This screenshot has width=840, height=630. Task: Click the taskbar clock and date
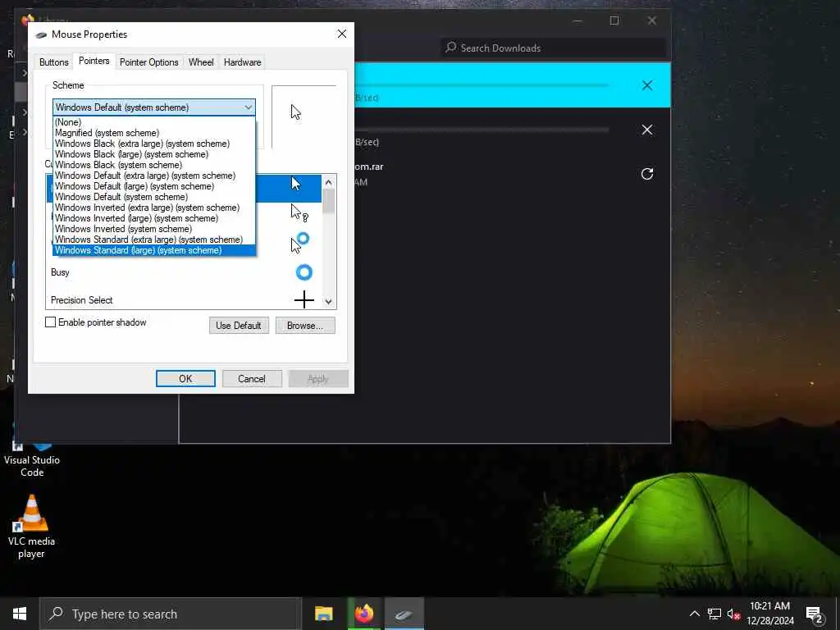769,614
